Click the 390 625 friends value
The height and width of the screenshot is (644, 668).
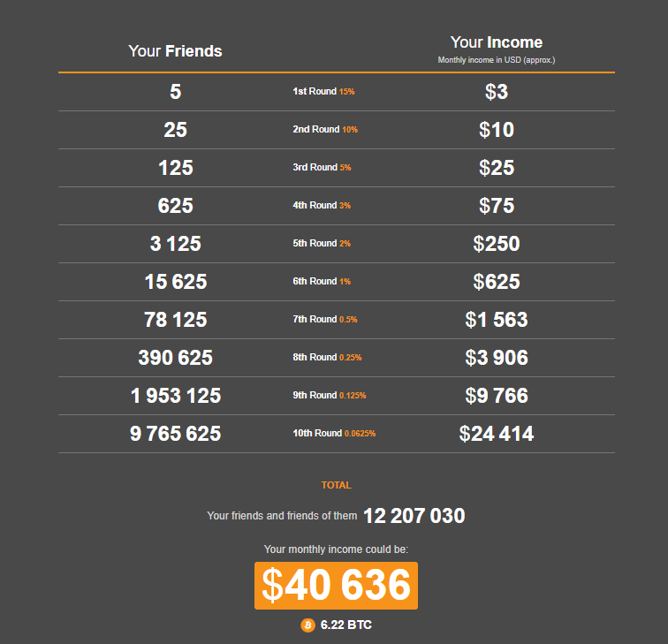point(175,358)
